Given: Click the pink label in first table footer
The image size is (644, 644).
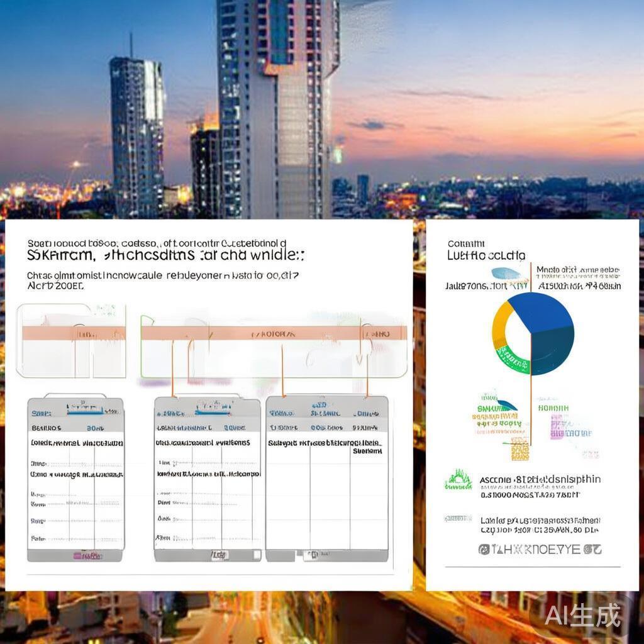Looking at the screenshot, I should (87, 556).
